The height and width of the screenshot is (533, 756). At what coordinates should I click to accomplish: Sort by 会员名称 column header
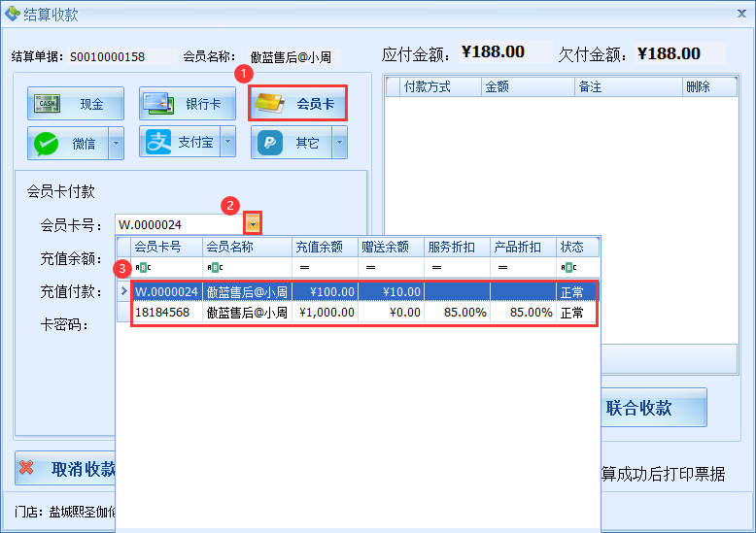click(247, 248)
